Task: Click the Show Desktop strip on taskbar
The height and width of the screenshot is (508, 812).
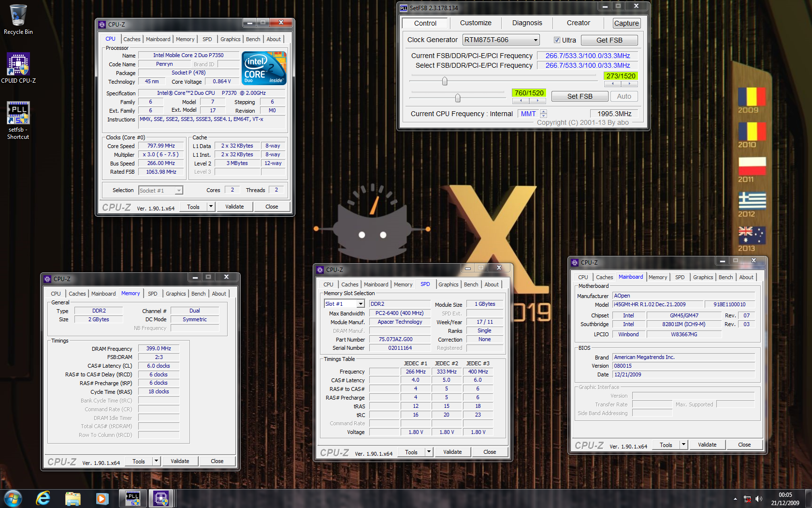Action: click(x=808, y=499)
